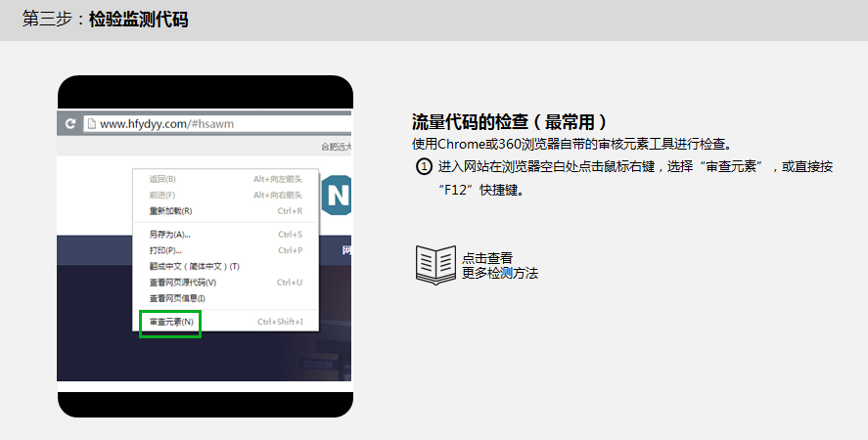Click the 合肥远大 bookmark text under address bar
Viewport: 868px width, 440px height.
click(x=336, y=147)
